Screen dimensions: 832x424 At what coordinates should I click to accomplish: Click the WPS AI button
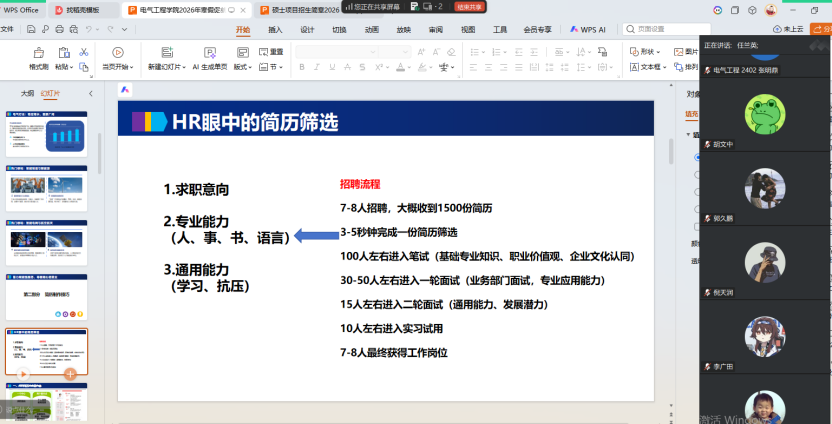click(x=594, y=30)
